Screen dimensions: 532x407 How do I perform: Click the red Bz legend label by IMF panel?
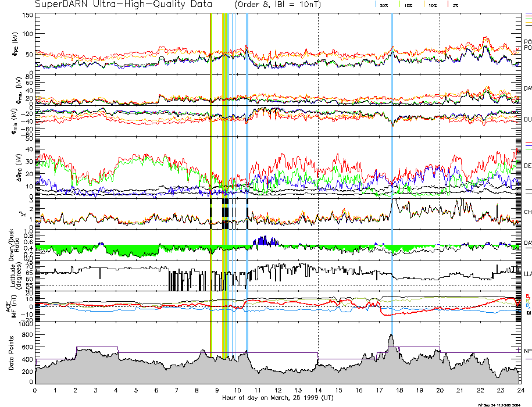point(527,296)
